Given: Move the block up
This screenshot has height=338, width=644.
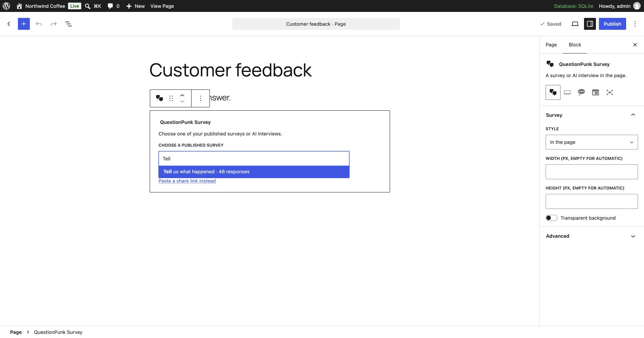Looking at the screenshot, I should [x=182, y=95].
